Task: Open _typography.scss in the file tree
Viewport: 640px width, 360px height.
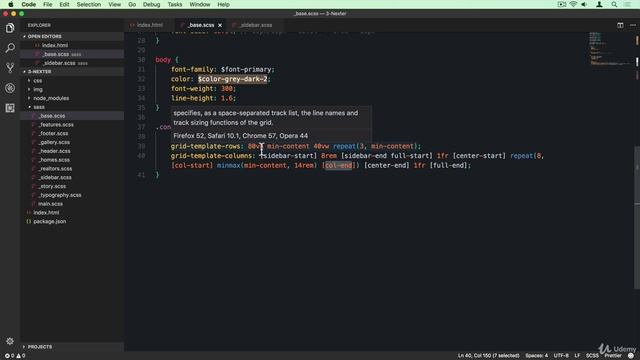Action: tap(60, 195)
